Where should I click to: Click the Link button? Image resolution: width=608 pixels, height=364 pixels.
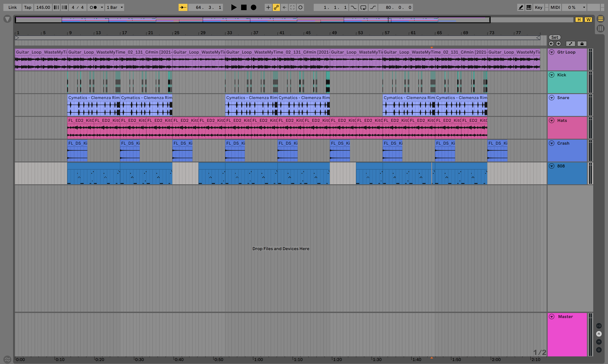pyautogui.click(x=12, y=7)
